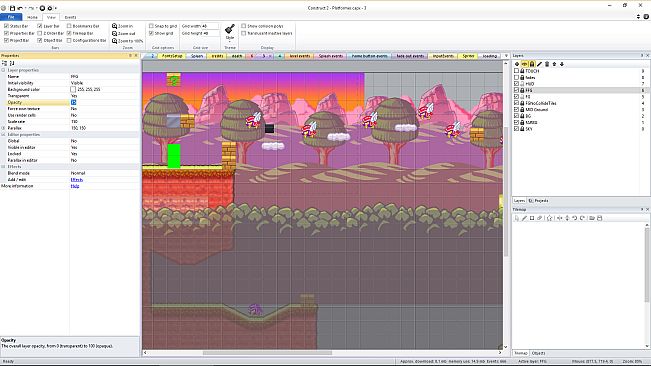This screenshot has width=651, height=366.
Task: Click the Grid width input field
Action: [210, 26]
